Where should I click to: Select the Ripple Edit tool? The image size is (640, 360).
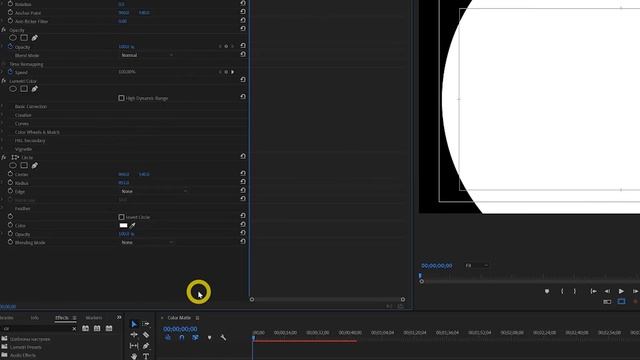(134, 335)
